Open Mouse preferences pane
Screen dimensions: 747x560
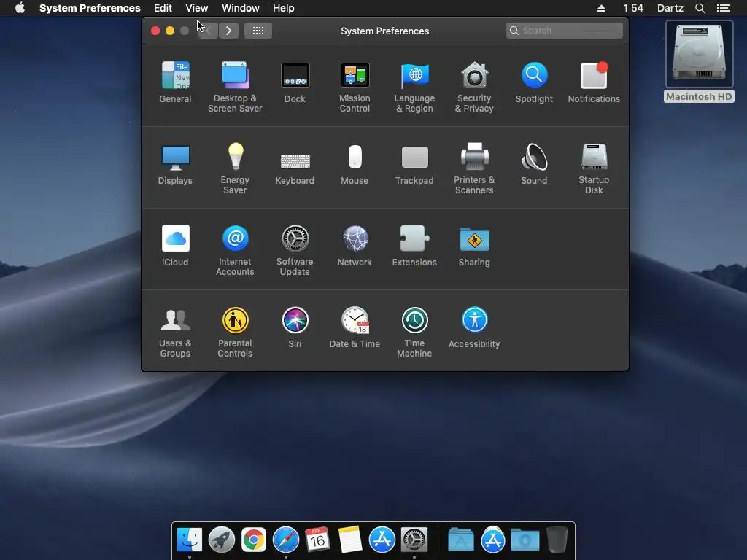[x=355, y=164]
